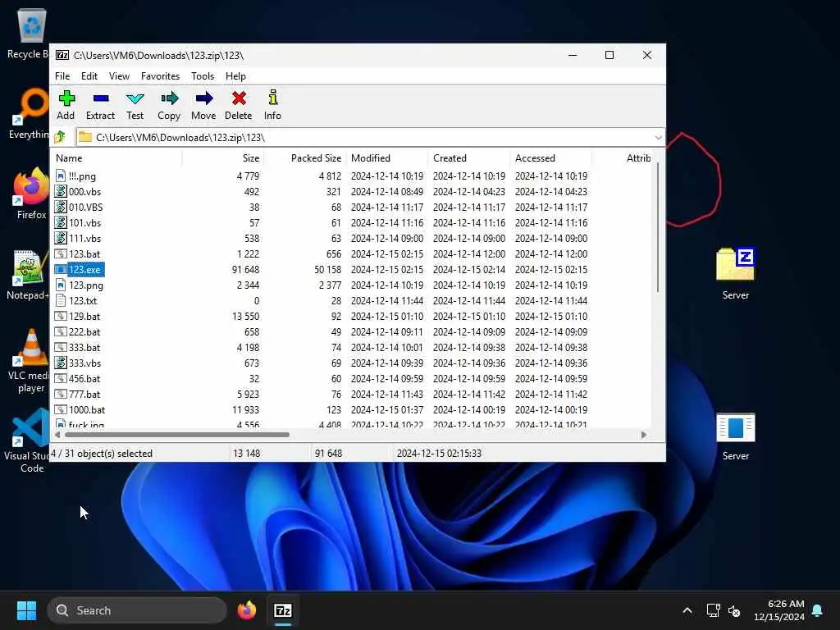Viewport: 840px width, 630px height.
Task: Click the Extract toolbar icon
Action: point(101,98)
